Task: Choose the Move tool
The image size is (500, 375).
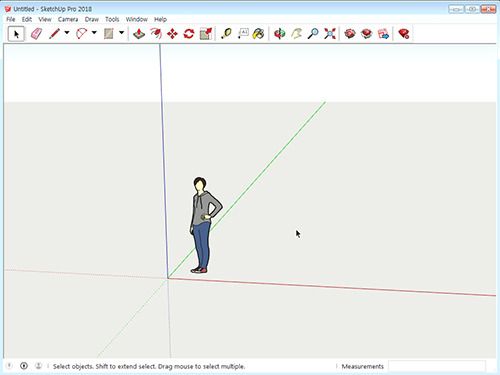Action: tap(172, 34)
